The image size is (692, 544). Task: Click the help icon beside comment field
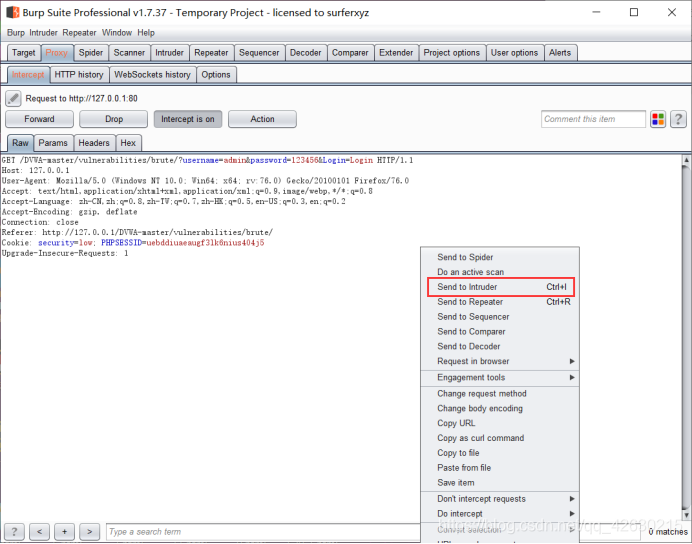coord(678,119)
